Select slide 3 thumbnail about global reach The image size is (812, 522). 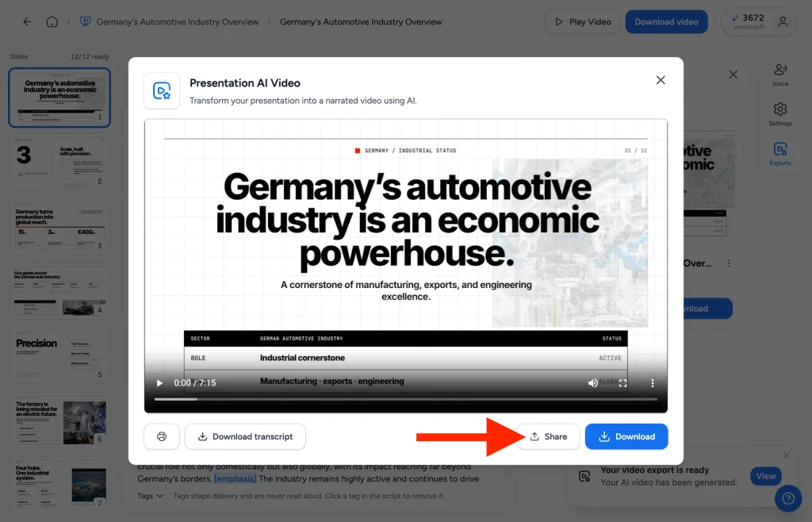(59, 227)
